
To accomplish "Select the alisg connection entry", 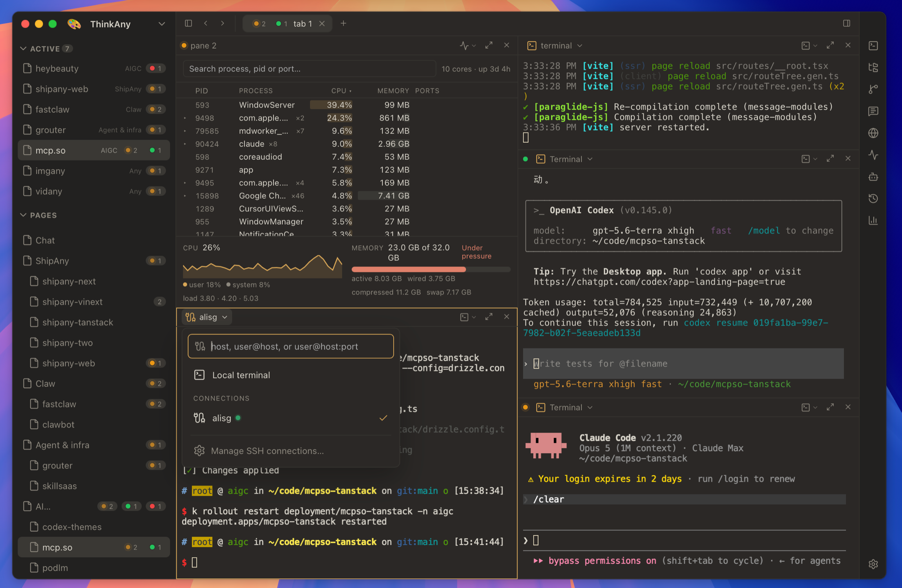I will point(291,418).
